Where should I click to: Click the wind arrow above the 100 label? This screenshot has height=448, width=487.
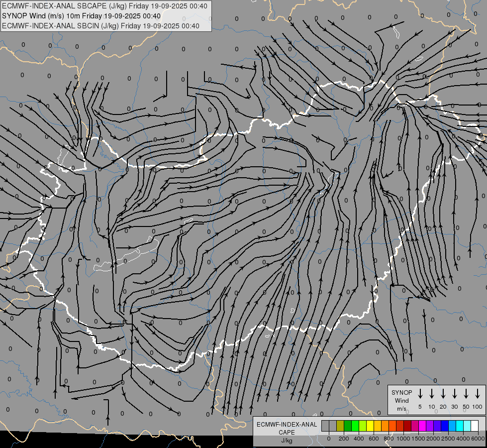pos(478,394)
